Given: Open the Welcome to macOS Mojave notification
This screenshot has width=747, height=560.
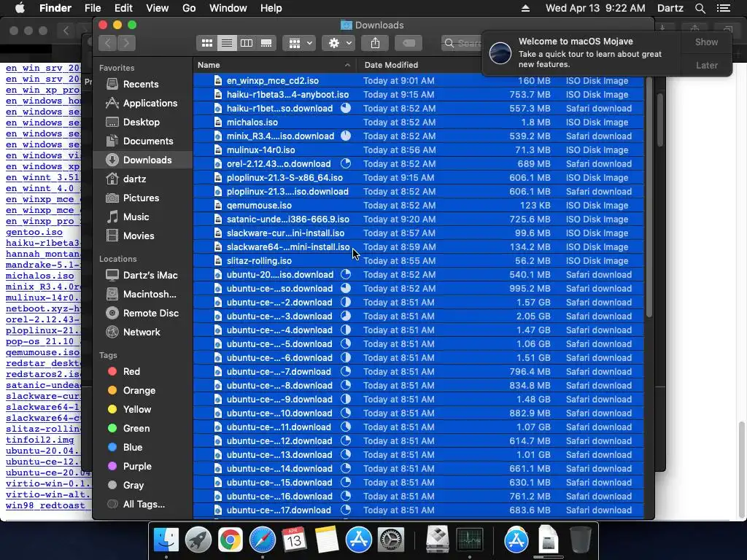Looking at the screenshot, I should click(x=581, y=52).
